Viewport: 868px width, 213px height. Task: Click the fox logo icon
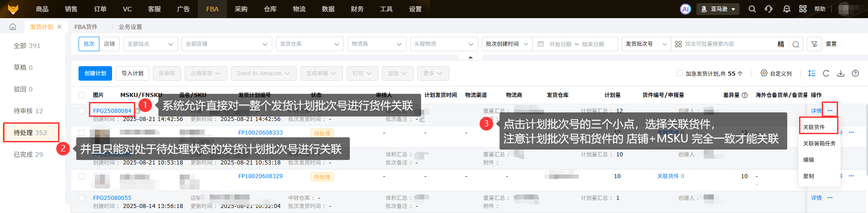(13, 9)
